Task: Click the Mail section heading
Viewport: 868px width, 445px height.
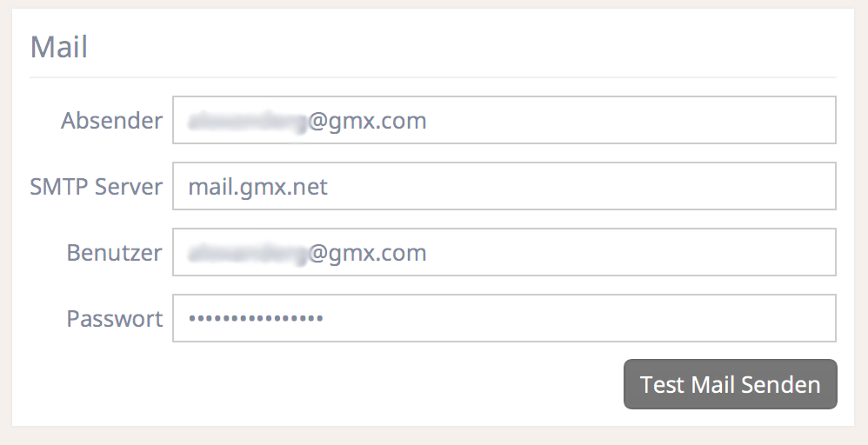Action: tap(58, 46)
